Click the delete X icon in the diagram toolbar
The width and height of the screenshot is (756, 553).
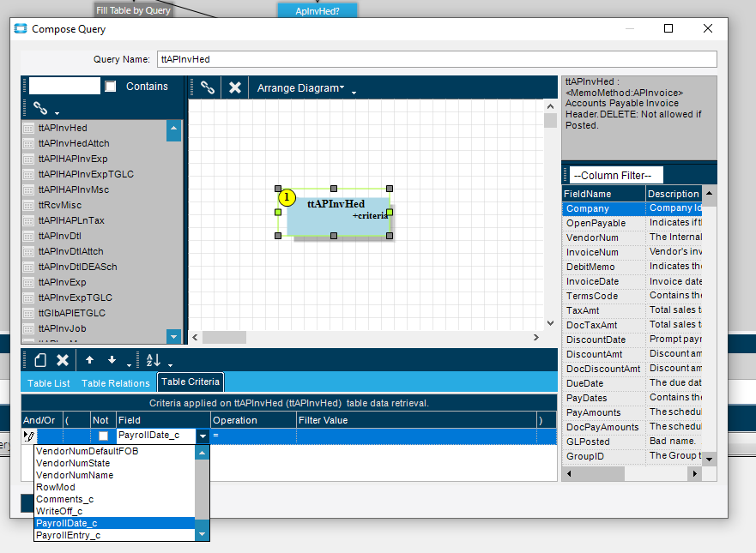coord(234,87)
